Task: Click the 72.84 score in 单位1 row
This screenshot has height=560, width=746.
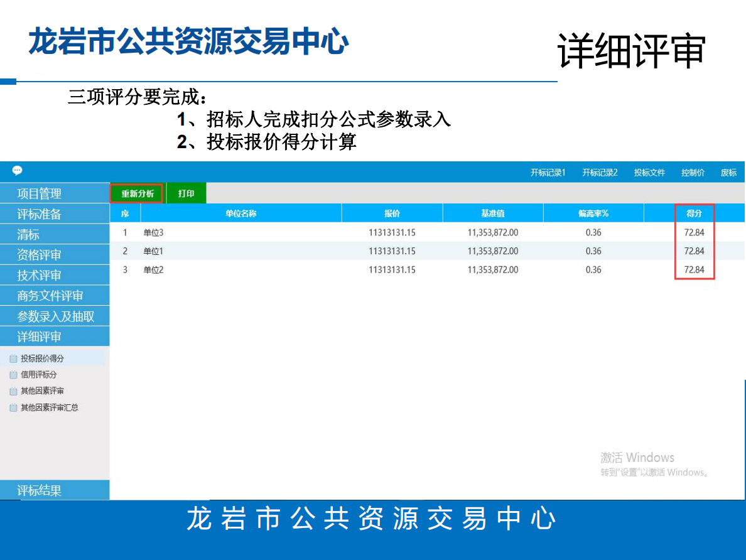Action: pos(694,251)
